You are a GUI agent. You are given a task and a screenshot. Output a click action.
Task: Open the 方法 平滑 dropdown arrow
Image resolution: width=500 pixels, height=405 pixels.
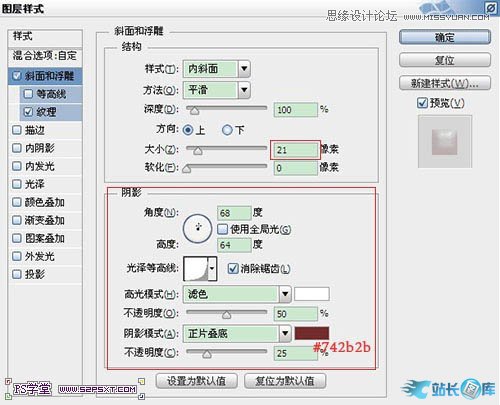(244, 90)
